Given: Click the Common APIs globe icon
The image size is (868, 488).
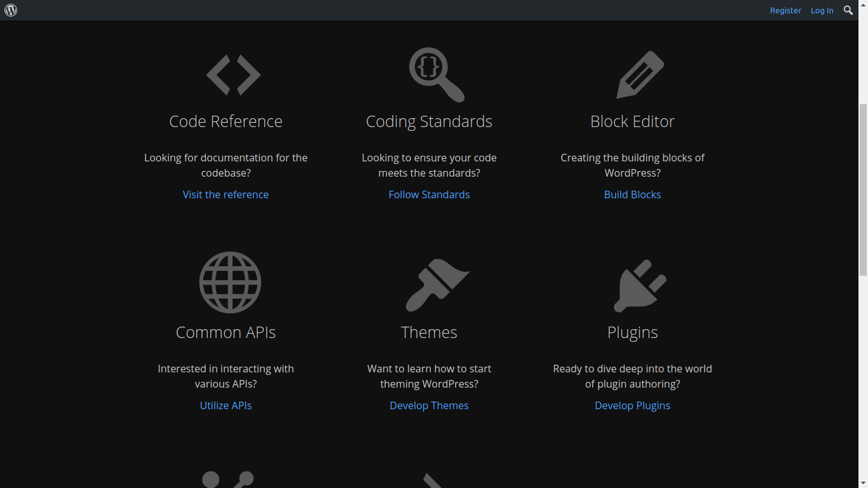Looking at the screenshot, I should click(230, 283).
